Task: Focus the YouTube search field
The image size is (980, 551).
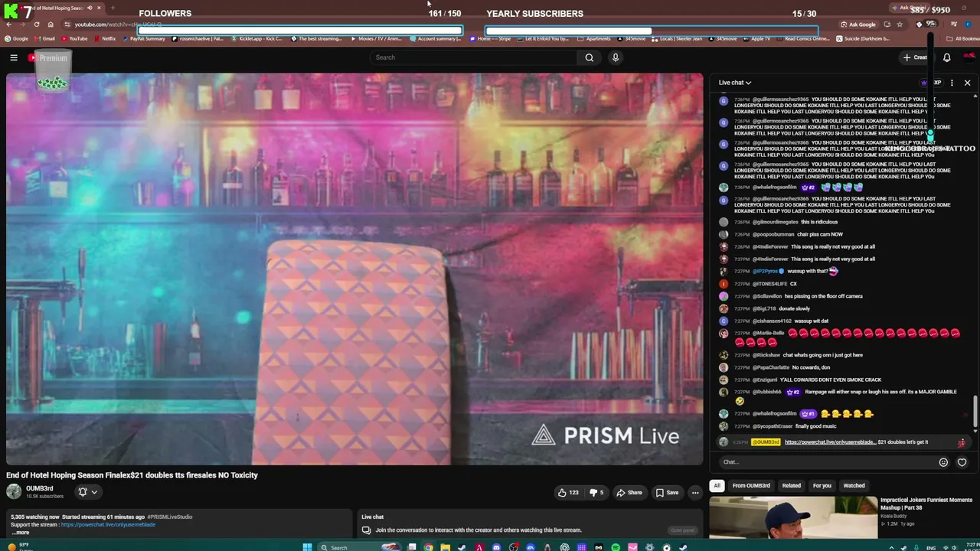Action: tap(473, 57)
